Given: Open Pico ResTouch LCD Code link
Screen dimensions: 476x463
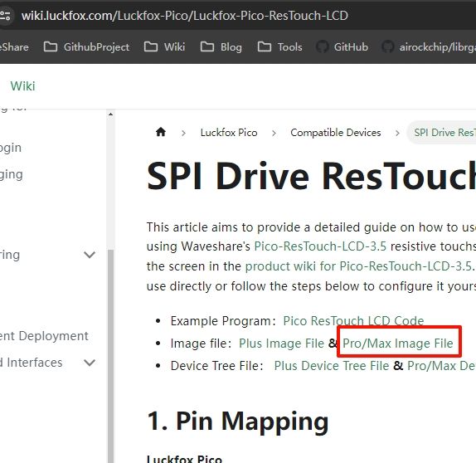Looking at the screenshot, I should [x=353, y=321].
